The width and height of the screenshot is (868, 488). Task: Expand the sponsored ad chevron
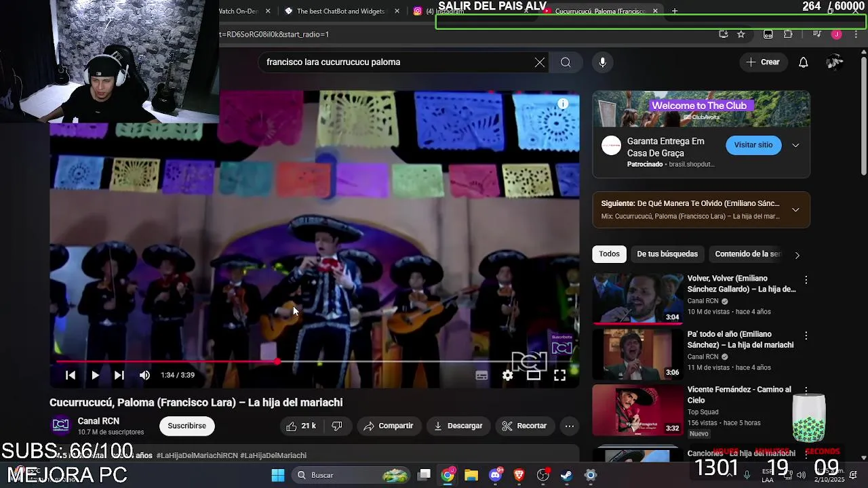coord(795,145)
